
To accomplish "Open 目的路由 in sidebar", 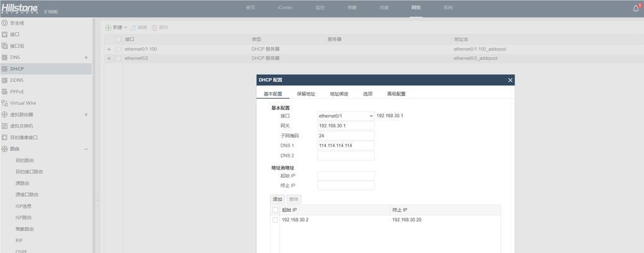I will click(x=25, y=161).
